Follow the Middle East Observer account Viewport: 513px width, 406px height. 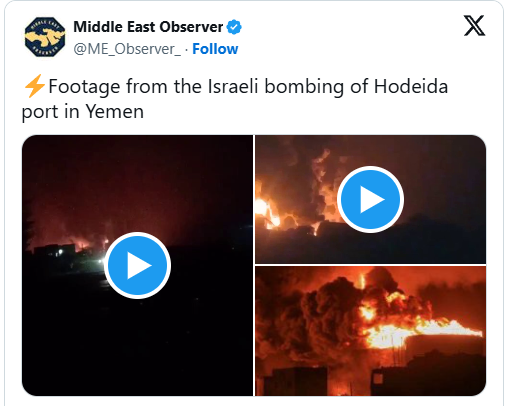[x=215, y=49]
